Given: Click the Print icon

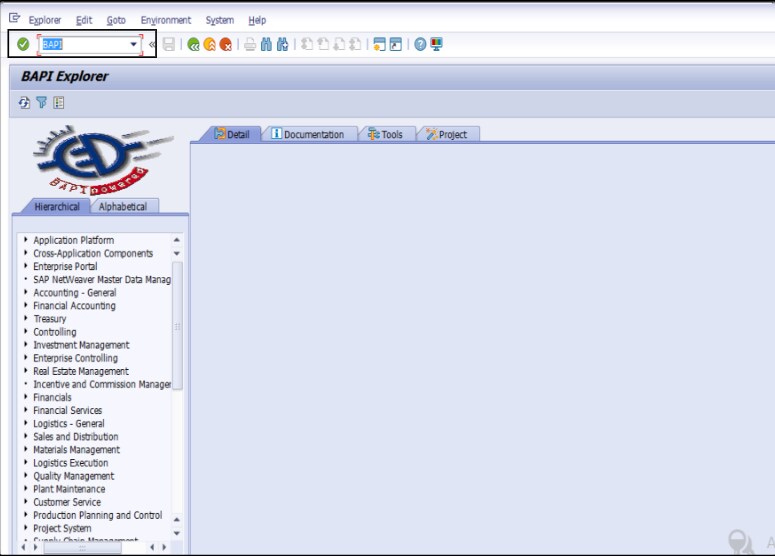Looking at the screenshot, I should point(250,44).
